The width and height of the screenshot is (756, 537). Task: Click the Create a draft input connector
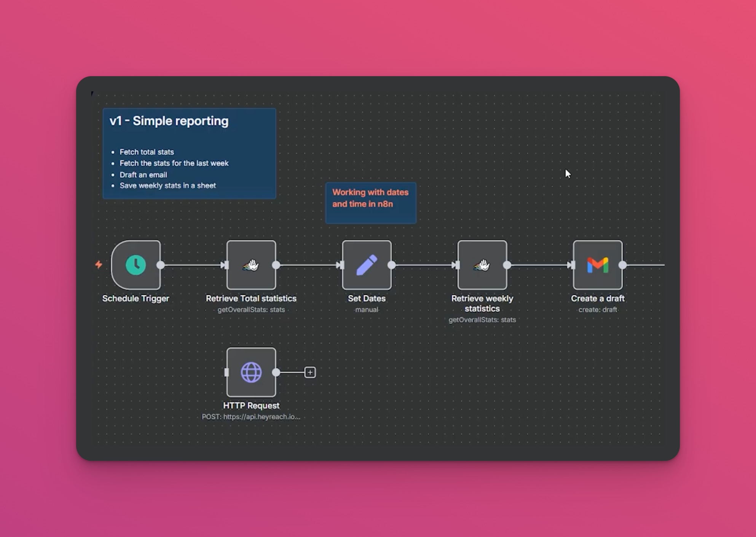(573, 265)
